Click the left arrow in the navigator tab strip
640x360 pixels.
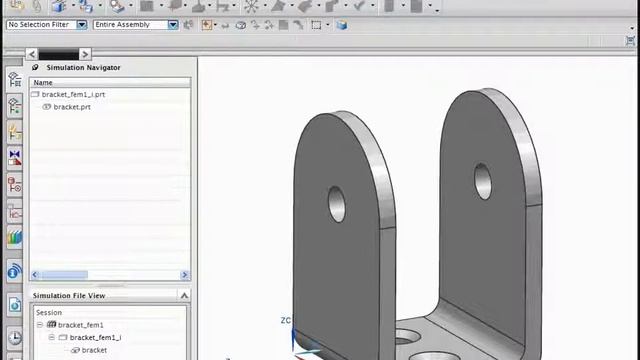click(x=32, y=54)
